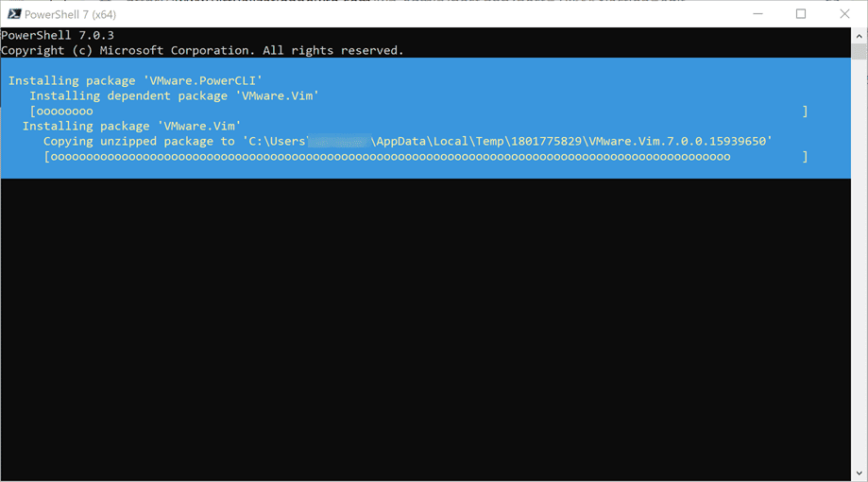Click the scrollbar up arrow
868x482 pixels.
(859, 35)
